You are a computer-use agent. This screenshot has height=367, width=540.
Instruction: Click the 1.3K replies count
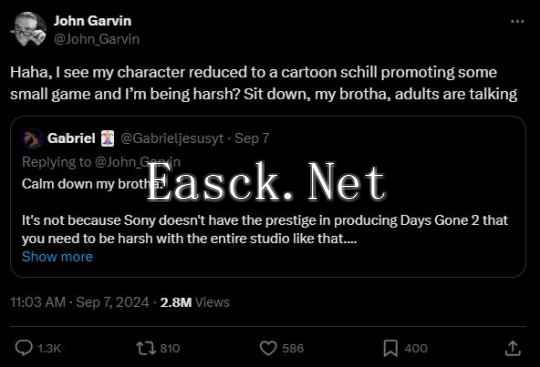point(50,348)
